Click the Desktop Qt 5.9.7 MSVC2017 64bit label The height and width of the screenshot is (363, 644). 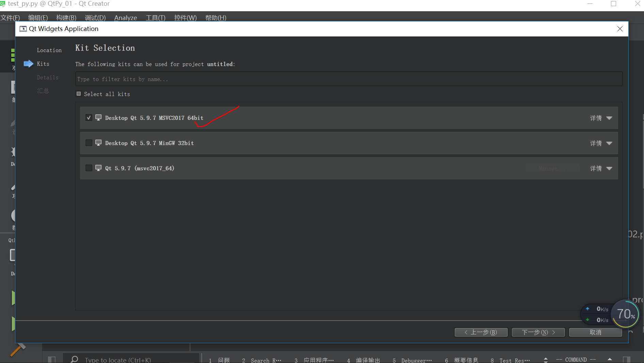154,118
